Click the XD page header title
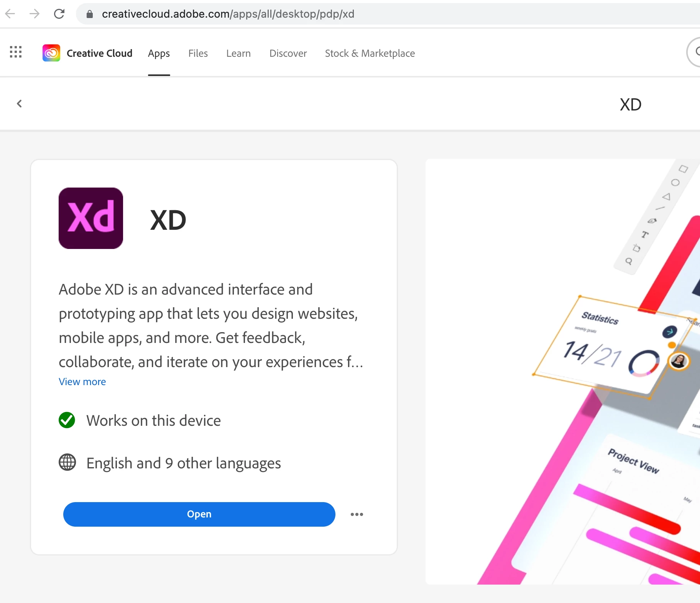The image size is (700, 603). coord(631,104)
